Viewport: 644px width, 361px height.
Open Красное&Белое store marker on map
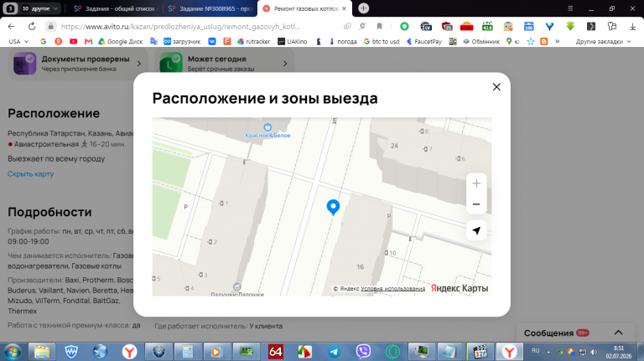[267, 132]
